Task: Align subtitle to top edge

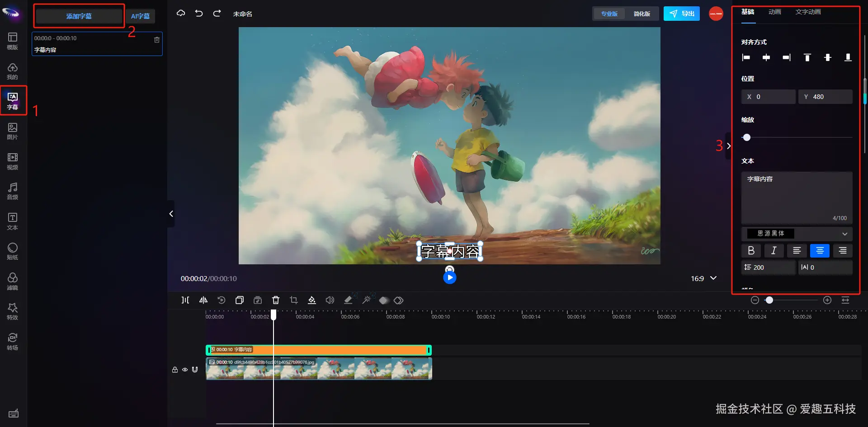Action: coord(807,57)
